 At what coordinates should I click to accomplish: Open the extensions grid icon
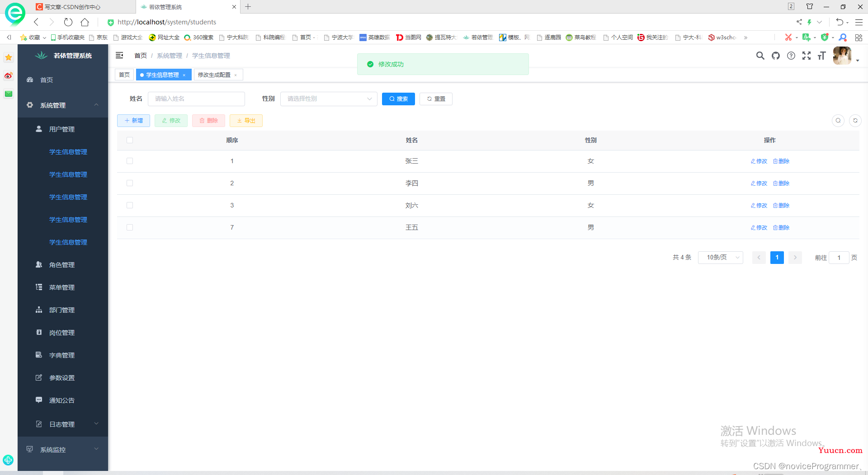pos(859,38)
